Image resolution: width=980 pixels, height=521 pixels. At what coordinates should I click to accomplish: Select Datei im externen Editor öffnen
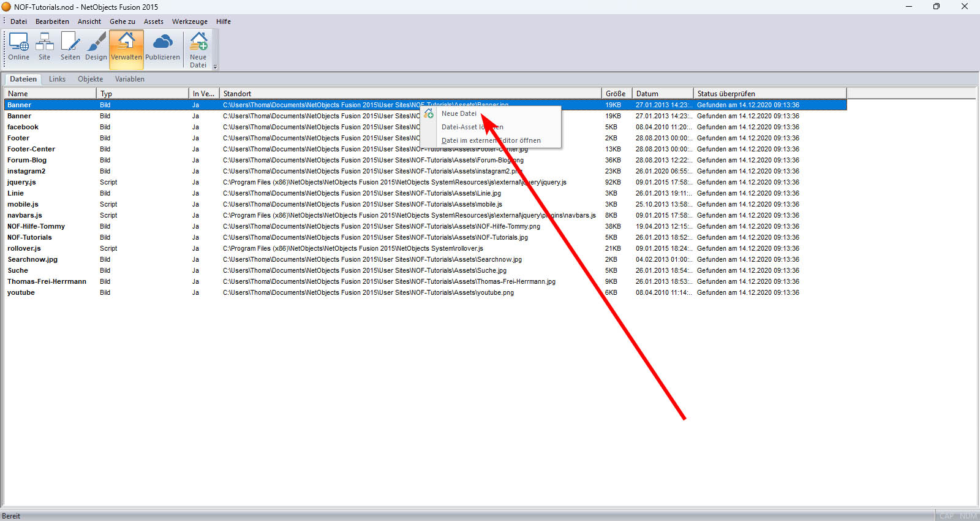(491, 140)
